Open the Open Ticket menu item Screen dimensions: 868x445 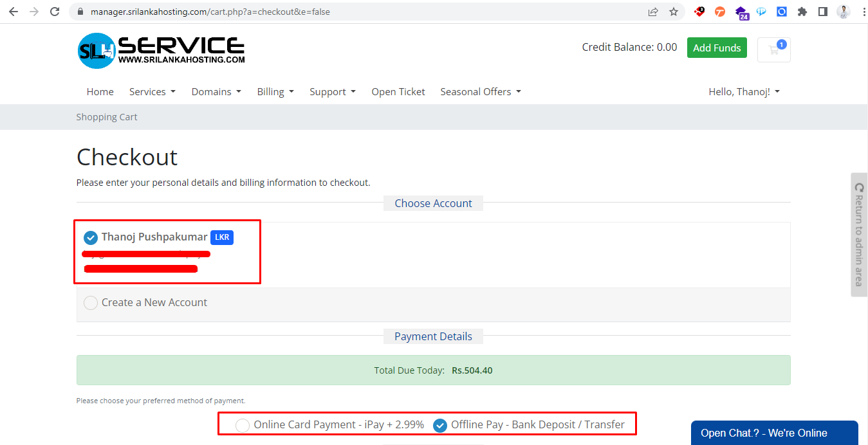[398, 92]
